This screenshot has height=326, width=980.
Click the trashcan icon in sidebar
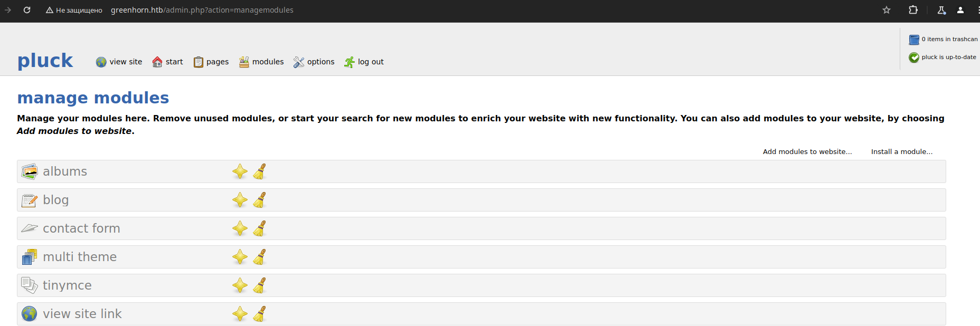click(914, 40)
